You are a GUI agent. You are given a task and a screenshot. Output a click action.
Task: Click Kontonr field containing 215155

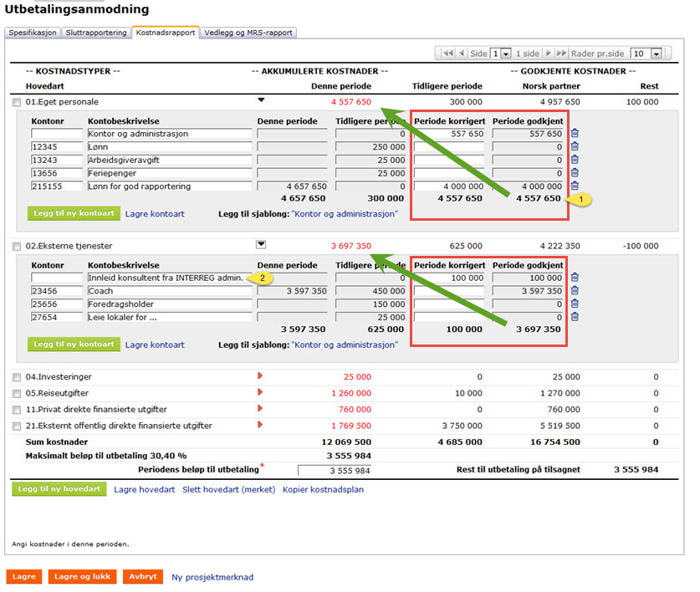pos(57,186)
